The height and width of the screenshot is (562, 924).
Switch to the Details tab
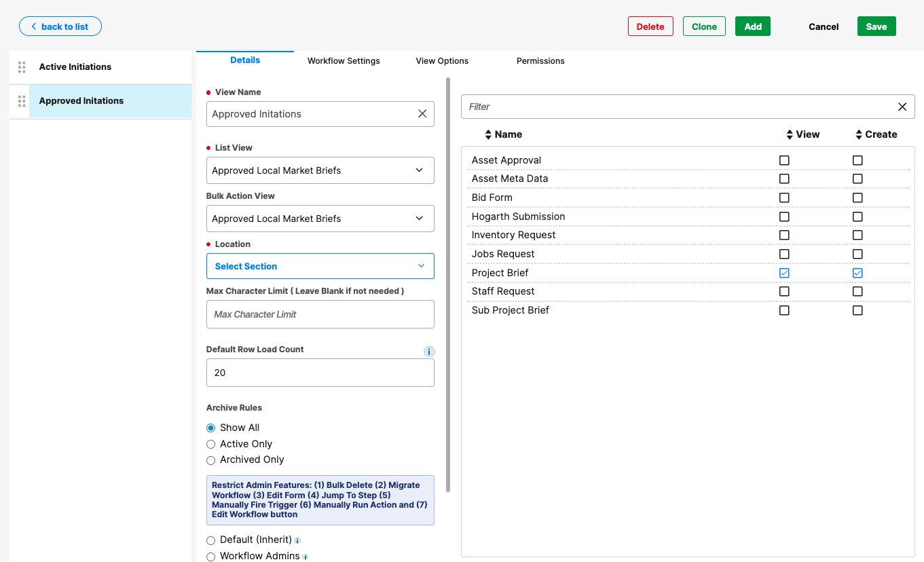(245, 60)
